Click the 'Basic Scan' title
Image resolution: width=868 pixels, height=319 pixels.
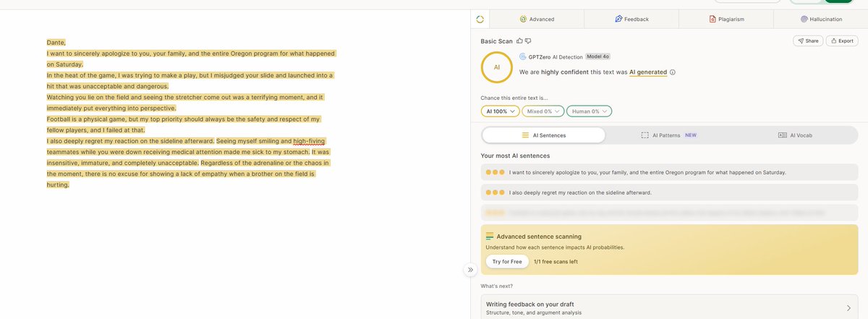[x=496, y=41]
